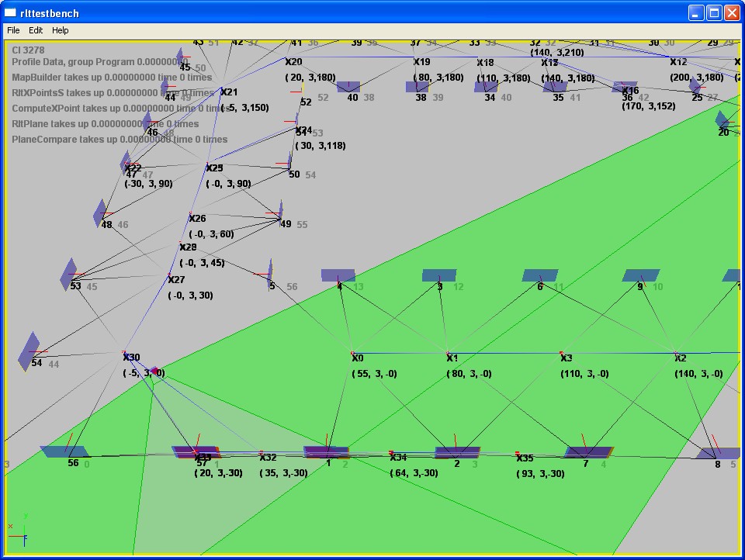745x560 pixels.
Task: Click the blue plane above label 6
Action: 540,275
